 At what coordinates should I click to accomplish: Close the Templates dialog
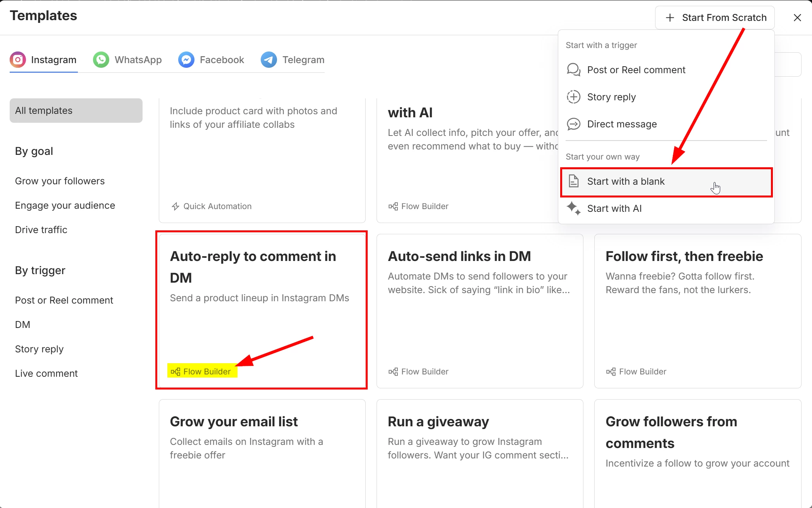797,17
